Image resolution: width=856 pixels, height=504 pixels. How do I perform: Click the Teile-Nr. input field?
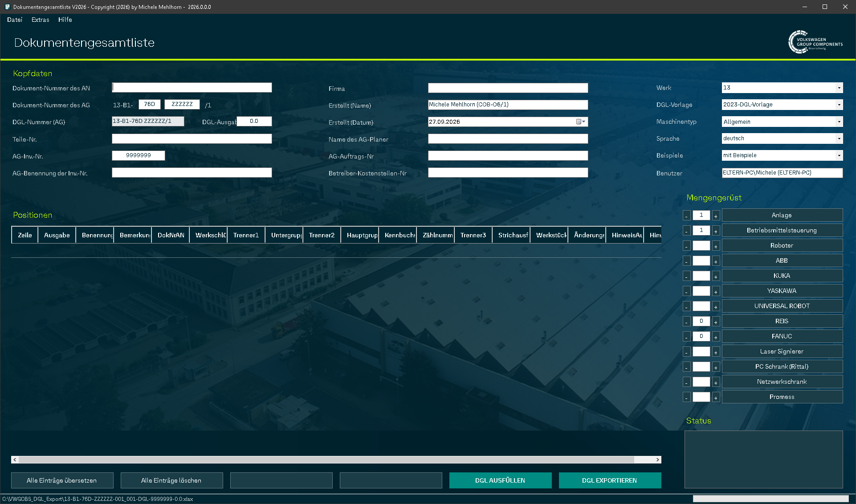[x=192, y=139]
